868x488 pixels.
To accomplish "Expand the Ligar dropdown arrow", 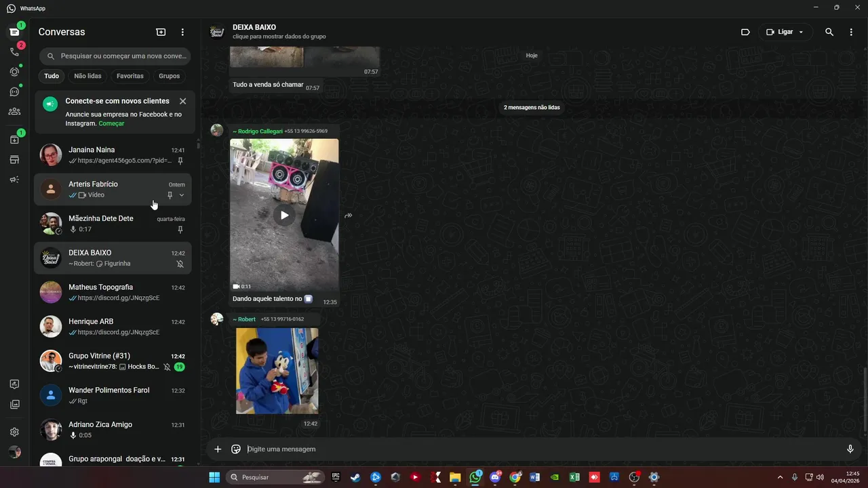I will coord(801,32).
